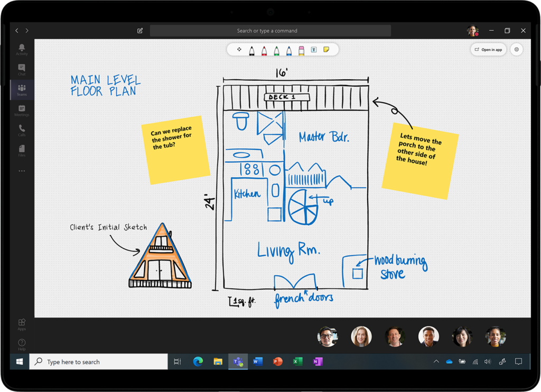Select the move selection tool
This screenshot has width=541, height=392.
239,50
